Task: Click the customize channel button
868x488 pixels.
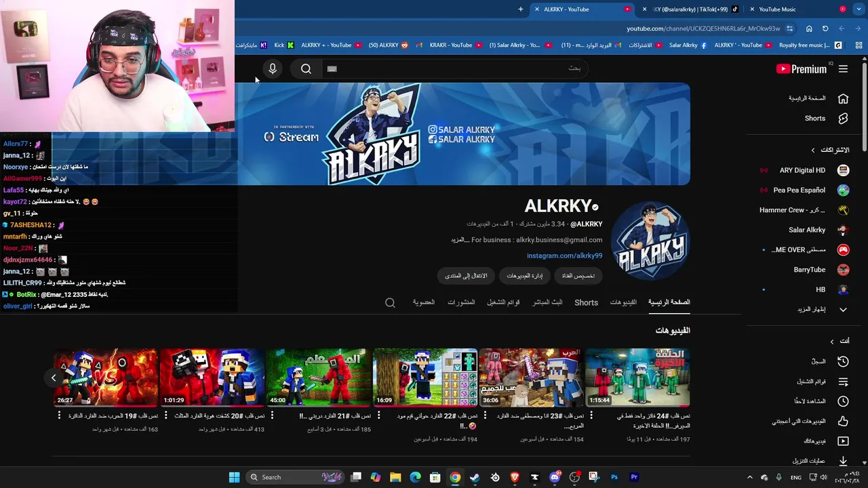Action: tap(578, 276)
